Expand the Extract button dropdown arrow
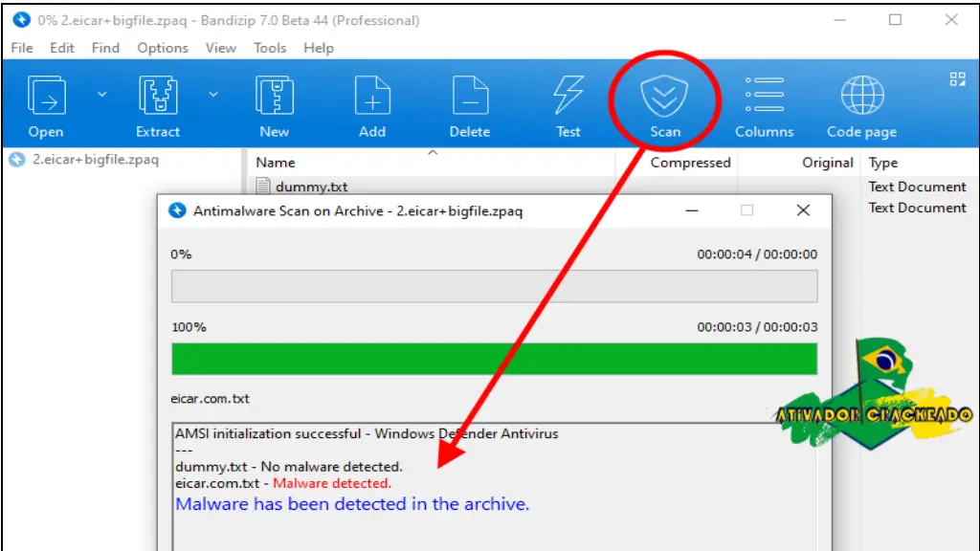The height and width of the screenshot is (551, 980). [213, 95]
